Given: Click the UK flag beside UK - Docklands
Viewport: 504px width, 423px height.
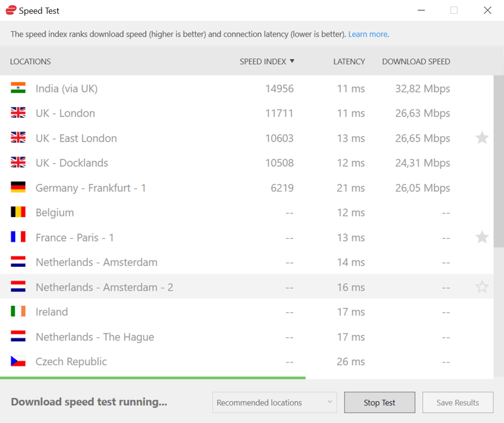Looking at the screenshot, I should coord(18,162).
